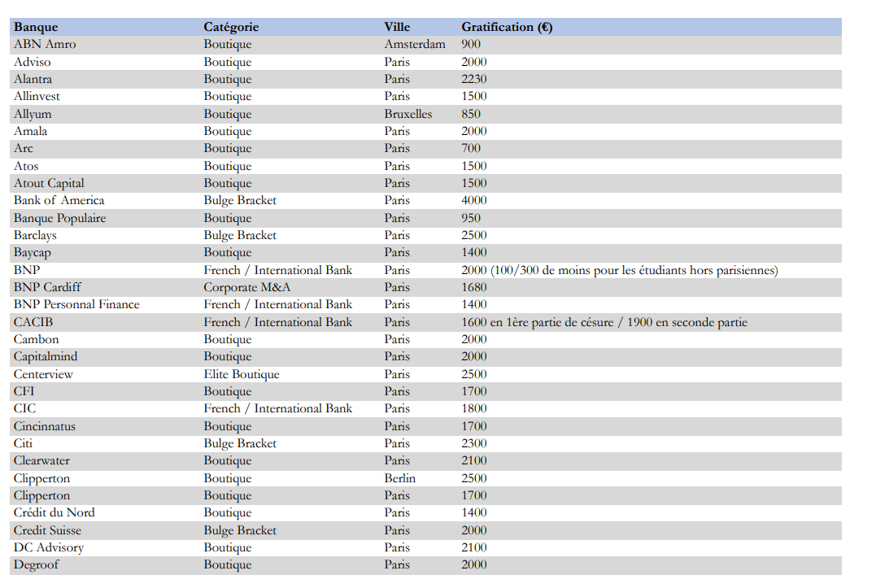
Task: Click the 1680 gratification value
Action: point(474,287)
